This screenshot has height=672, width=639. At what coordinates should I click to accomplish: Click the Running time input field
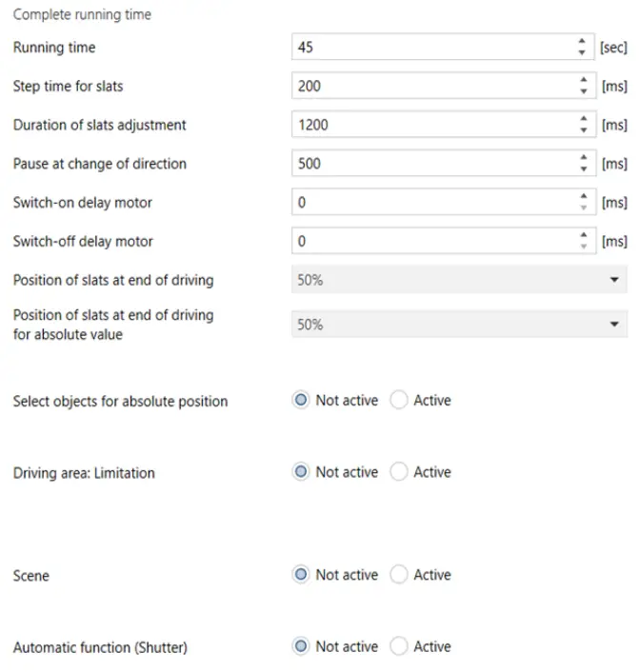(433, 47)
